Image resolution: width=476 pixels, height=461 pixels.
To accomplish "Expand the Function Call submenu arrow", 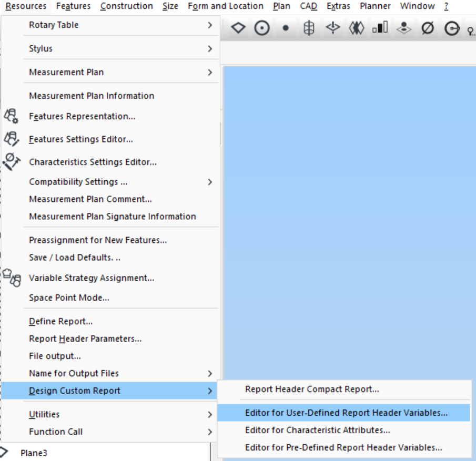I will [x=210, y=432].
